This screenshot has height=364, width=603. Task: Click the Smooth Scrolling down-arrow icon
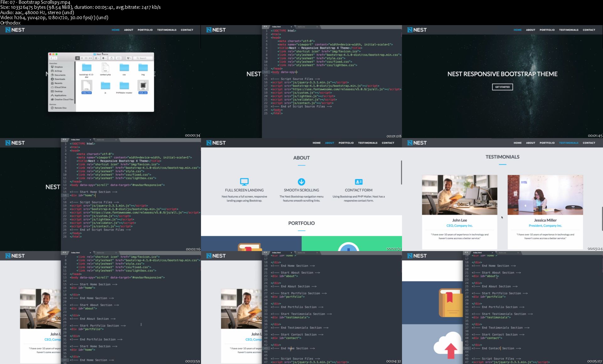click(x=301, y=182)
